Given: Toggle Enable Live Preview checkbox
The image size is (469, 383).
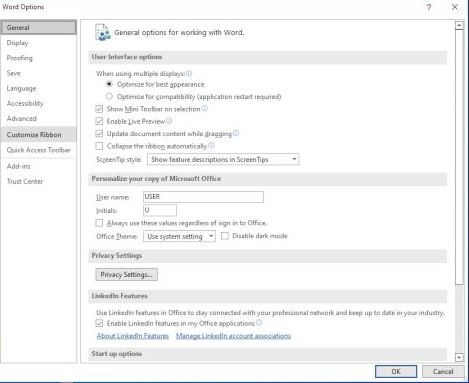Looking at the screenshot, I should coord(99,121).
